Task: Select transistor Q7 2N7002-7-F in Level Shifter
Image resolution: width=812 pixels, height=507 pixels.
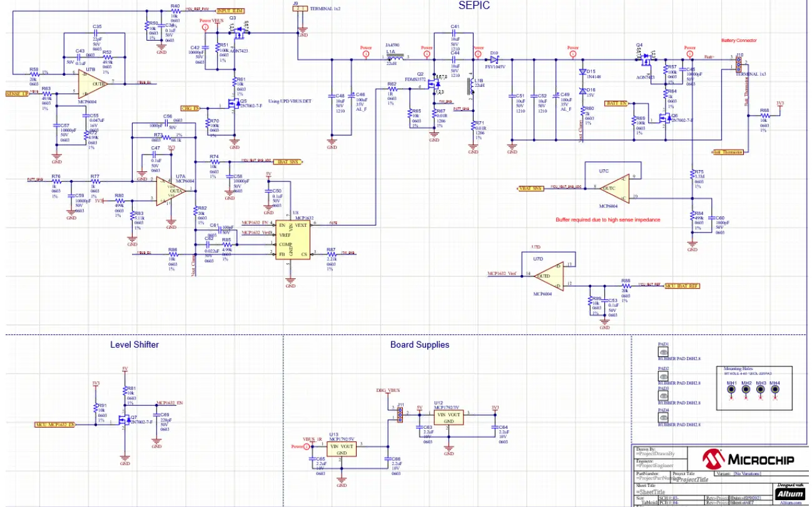Action: [x=123, y=420]
